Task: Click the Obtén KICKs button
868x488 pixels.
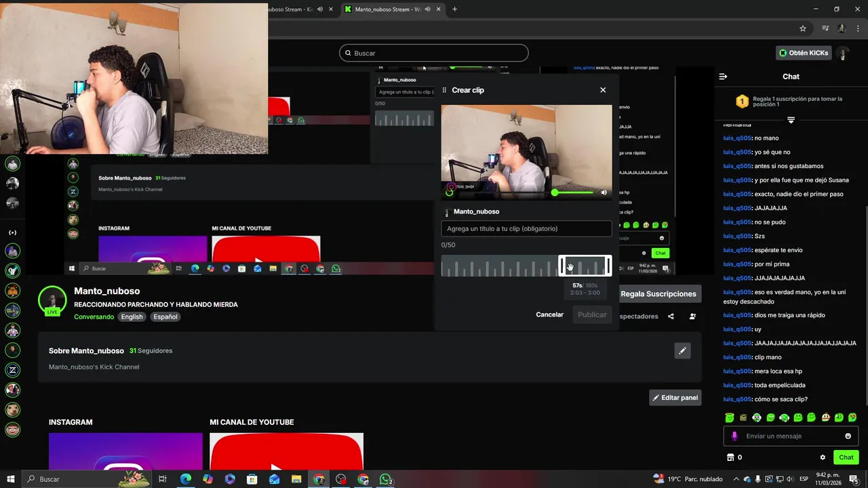Action: [804, 53]
